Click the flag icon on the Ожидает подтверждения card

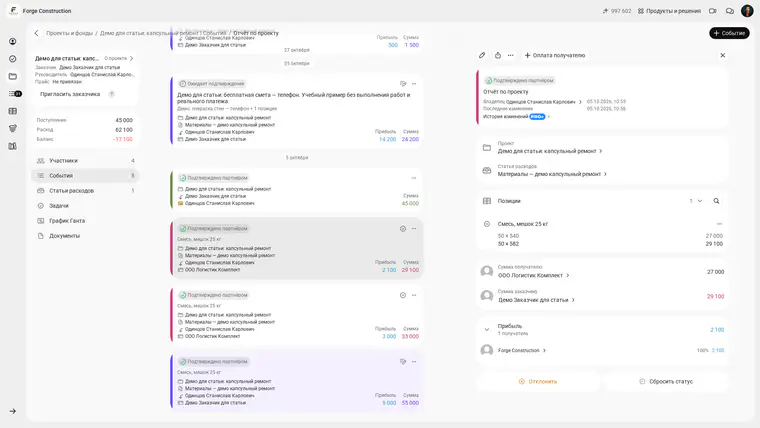403,84
